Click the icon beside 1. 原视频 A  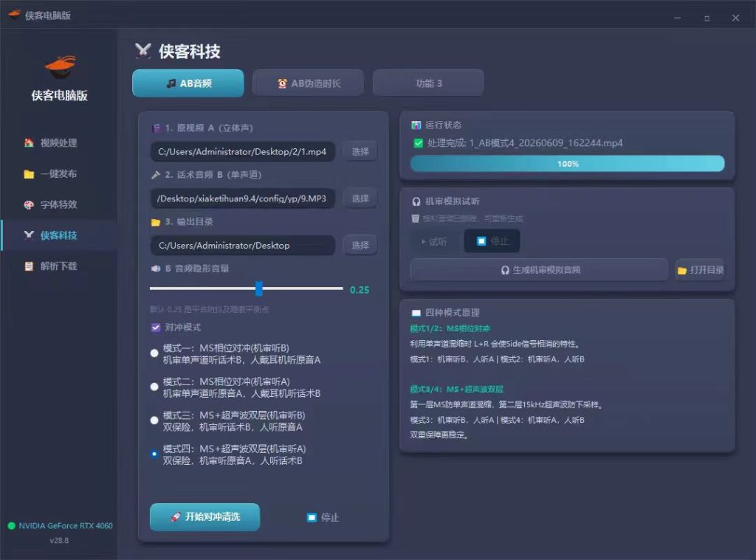tap(156, 128)
